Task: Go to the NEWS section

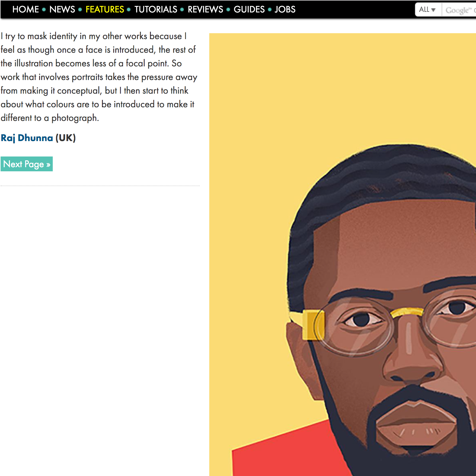Action: (x=62, y=9)
